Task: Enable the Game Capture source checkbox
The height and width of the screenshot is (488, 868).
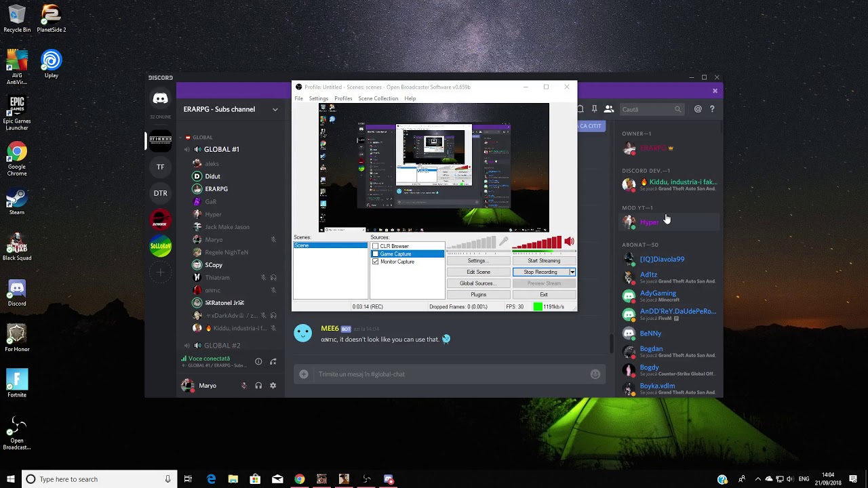Action: pos(375,254)
